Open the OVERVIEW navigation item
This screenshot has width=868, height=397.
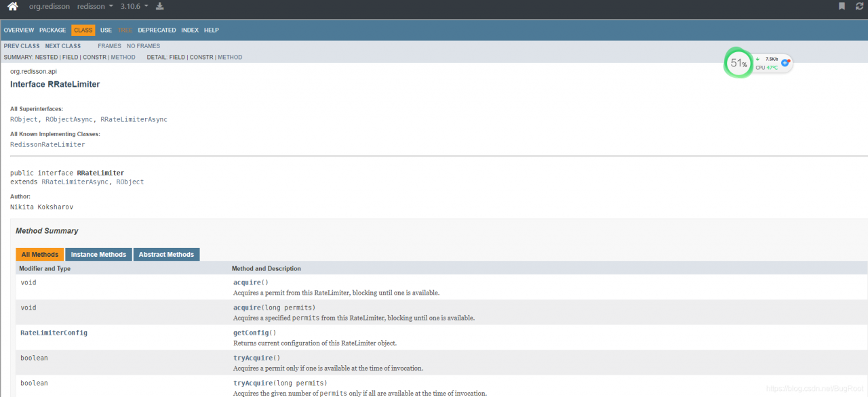point(19,30)
